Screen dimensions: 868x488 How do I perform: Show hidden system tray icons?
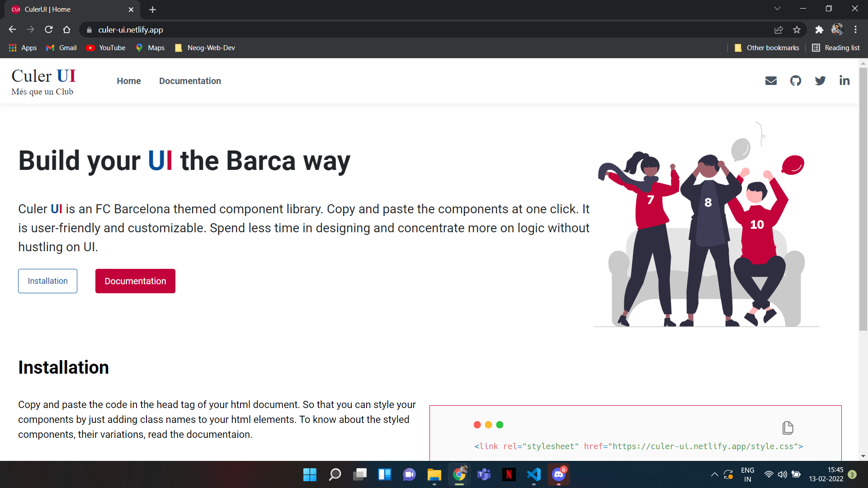pos(714,474)
